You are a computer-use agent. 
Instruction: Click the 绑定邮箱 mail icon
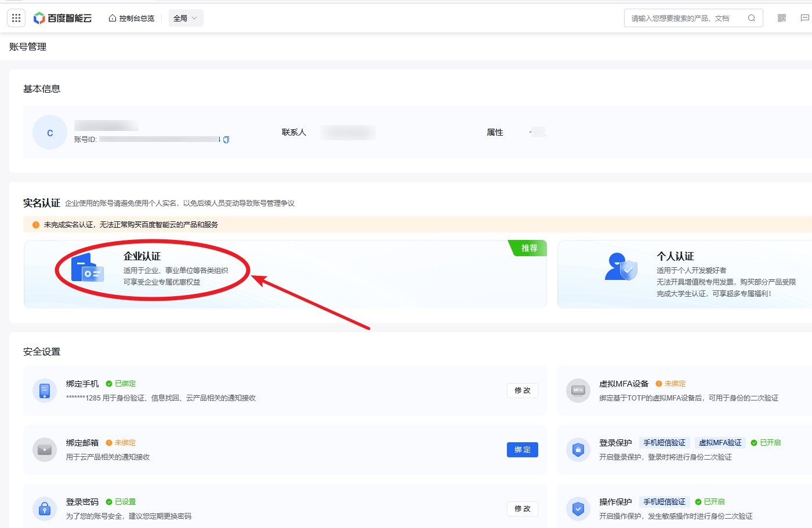(x=45, y=450)
